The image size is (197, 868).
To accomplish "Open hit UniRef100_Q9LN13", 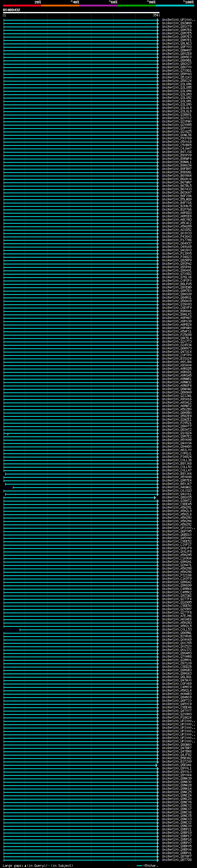I will [176, 43].
